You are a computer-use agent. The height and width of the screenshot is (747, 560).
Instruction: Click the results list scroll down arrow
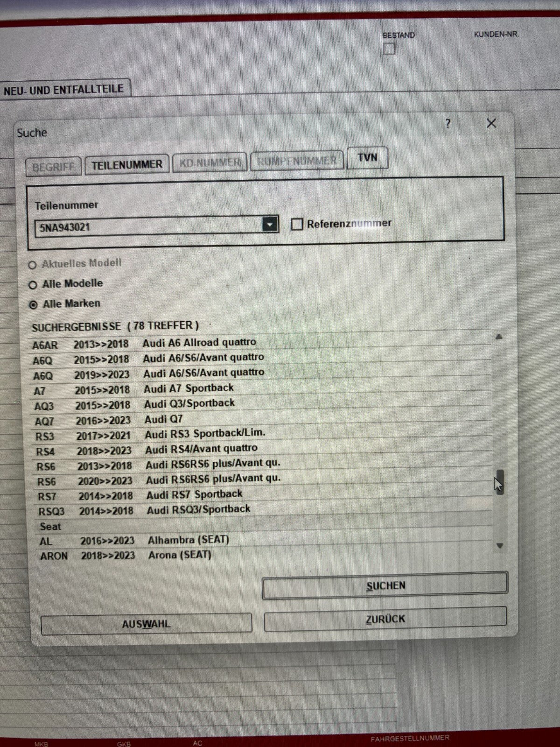click(500, 545)
